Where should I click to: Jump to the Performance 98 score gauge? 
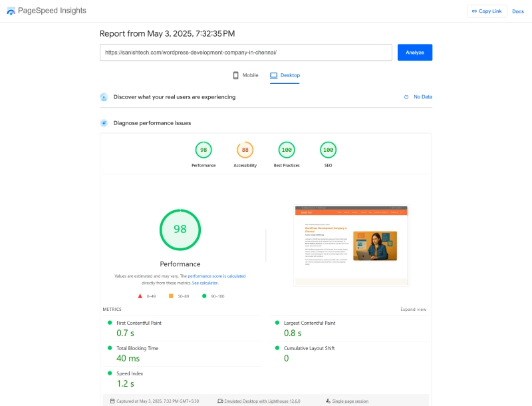[x=203, y=150]
